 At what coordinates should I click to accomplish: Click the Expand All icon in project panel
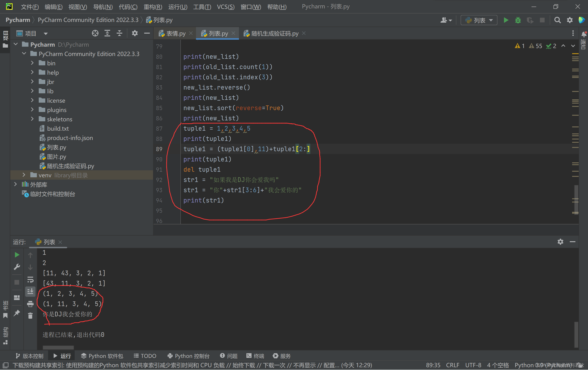point(107,33)
